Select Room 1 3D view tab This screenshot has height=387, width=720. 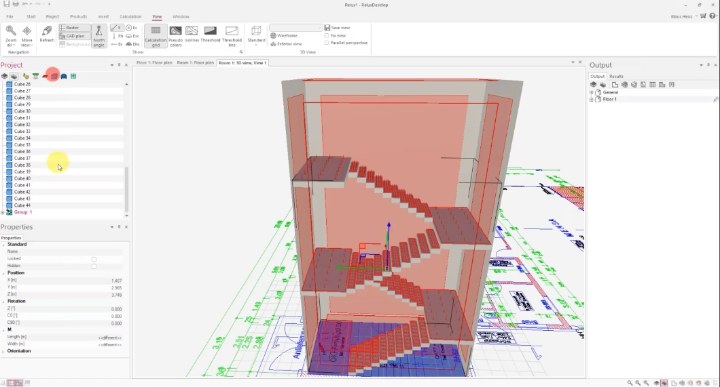242,62
